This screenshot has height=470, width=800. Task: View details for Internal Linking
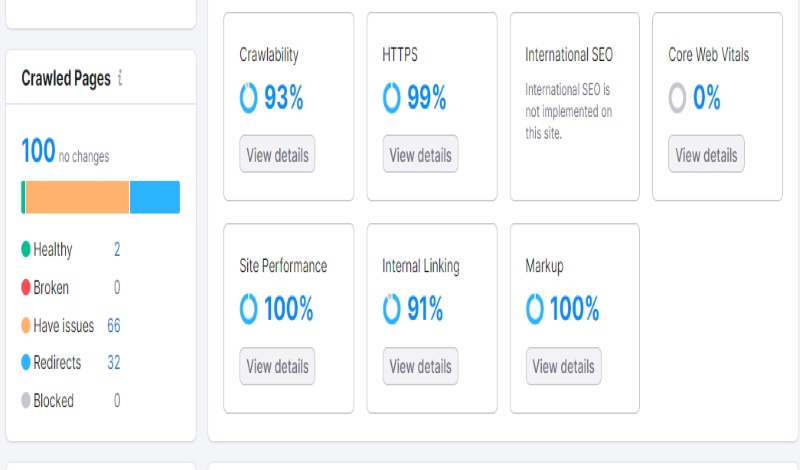pyautogui.click(x=420, y=366)
